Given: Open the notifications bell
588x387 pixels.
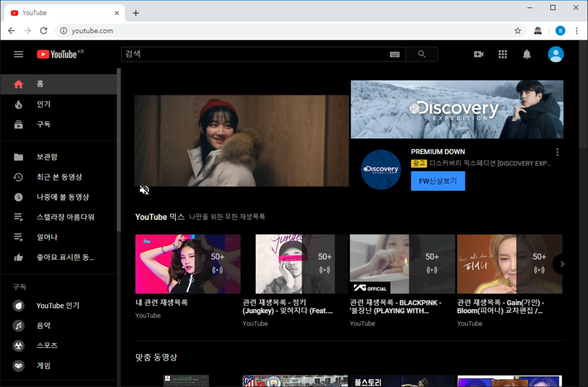Looking at the screenshot, I should [x=527, y=54].
